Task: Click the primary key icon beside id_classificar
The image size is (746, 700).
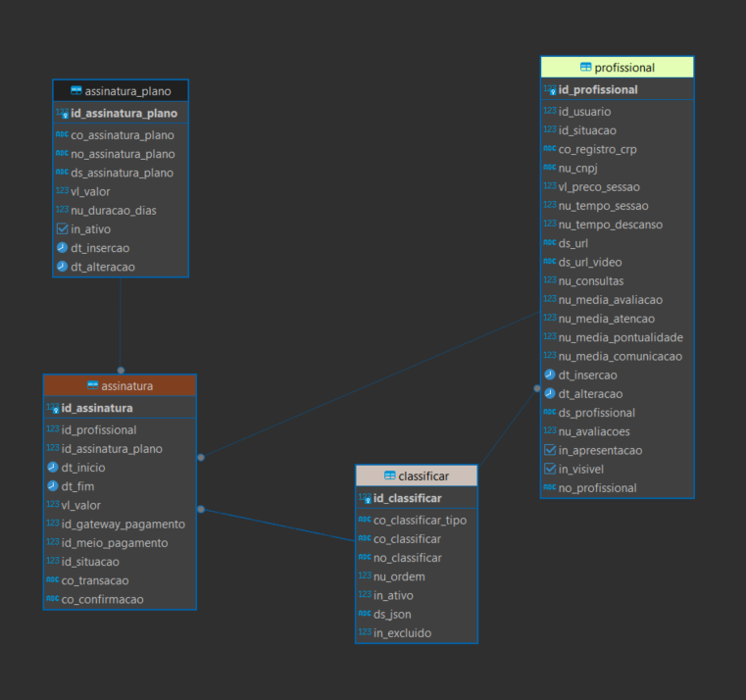Action: (x=366, y=499)
